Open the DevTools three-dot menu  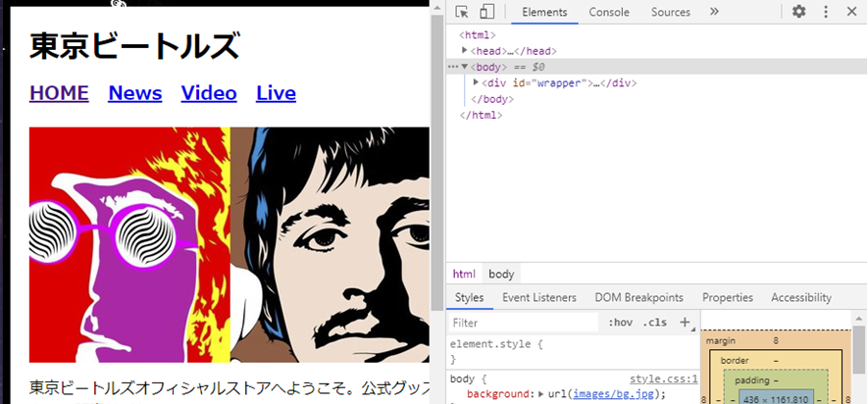(x=826, y=12)
